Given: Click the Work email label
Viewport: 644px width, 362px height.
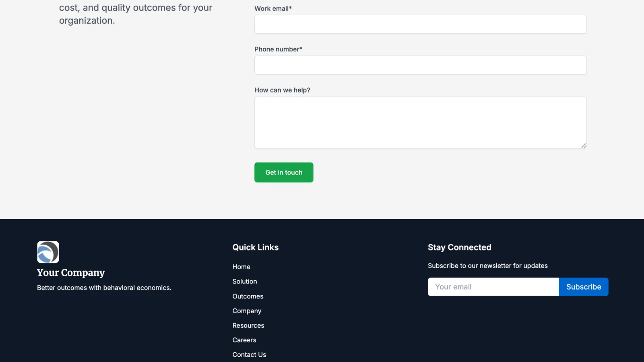Looking at the screenshot, I should [273, 8].
